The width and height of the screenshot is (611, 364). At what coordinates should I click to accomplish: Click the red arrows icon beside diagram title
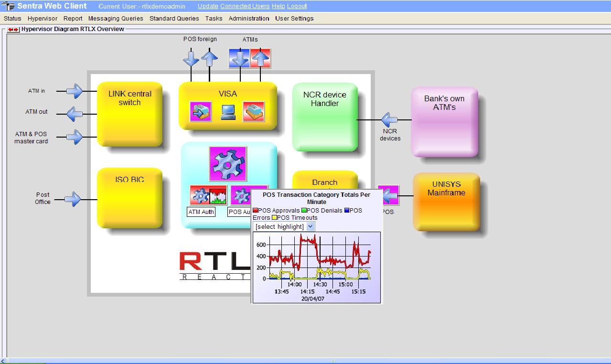tap(13, 29)
